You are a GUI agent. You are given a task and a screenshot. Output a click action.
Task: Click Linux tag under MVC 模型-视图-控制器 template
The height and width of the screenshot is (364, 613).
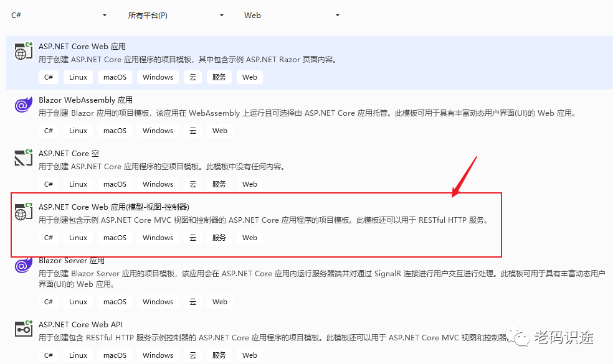pos(78,238)
